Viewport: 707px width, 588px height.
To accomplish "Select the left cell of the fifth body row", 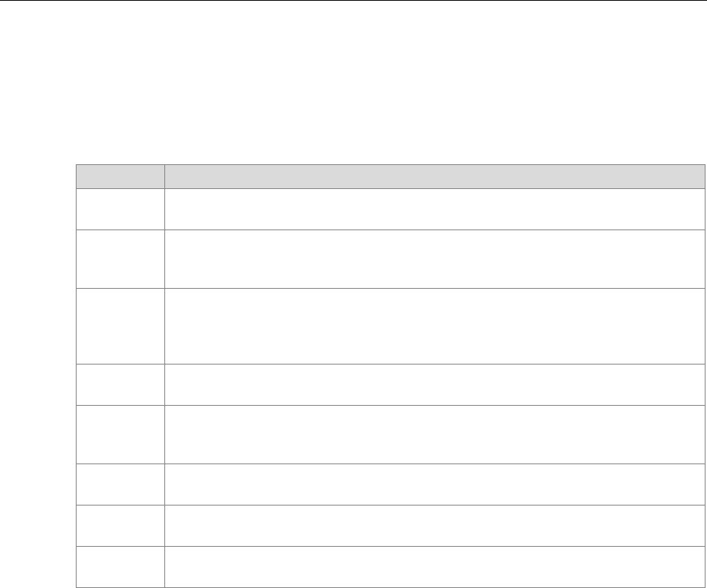I will click(x=120, y=434).
